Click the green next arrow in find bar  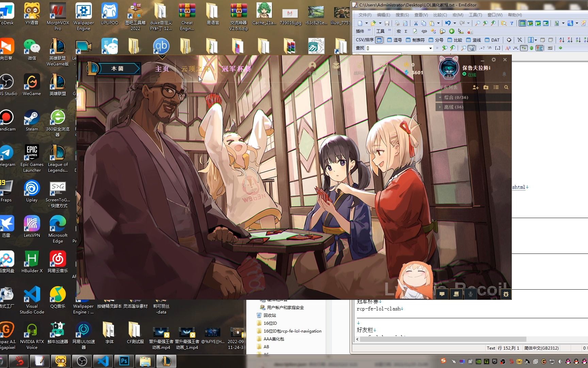pos(560,48)
